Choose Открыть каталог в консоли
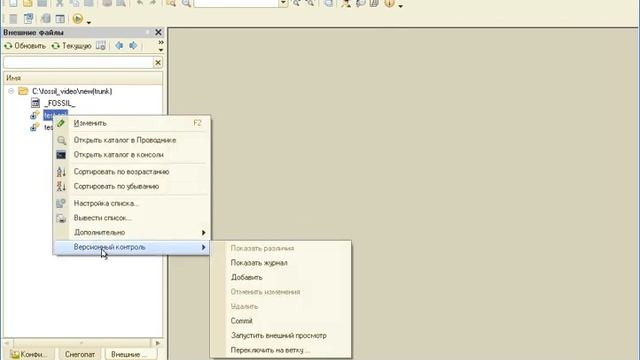The height and width of the screenshot is (360, 640). coord(132,155)
